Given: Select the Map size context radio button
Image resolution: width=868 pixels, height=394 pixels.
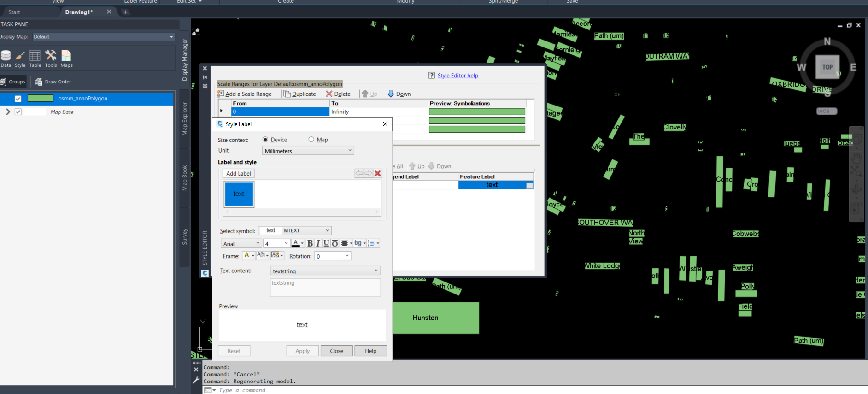Looking at the screenshot, I should pos(311,140).
